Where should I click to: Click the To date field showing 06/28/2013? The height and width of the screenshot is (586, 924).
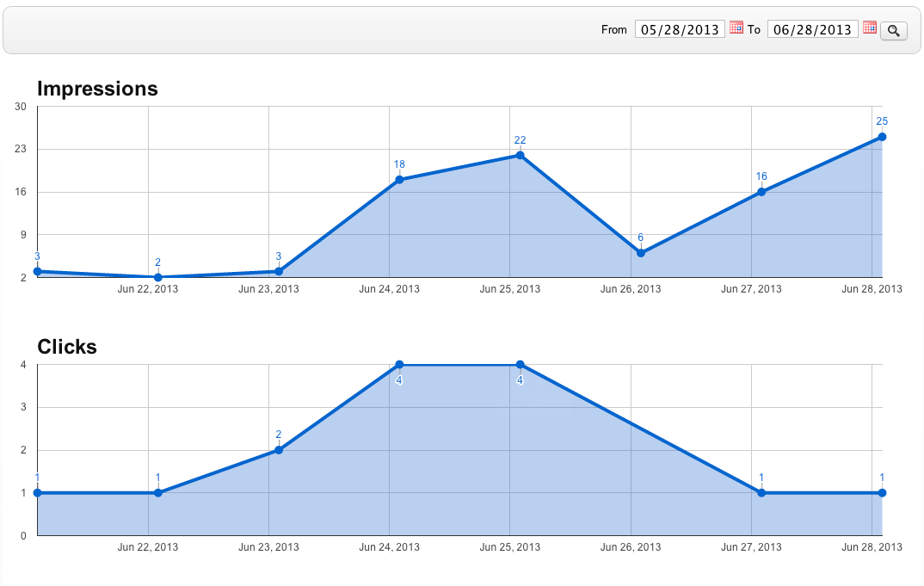(812, 29)
